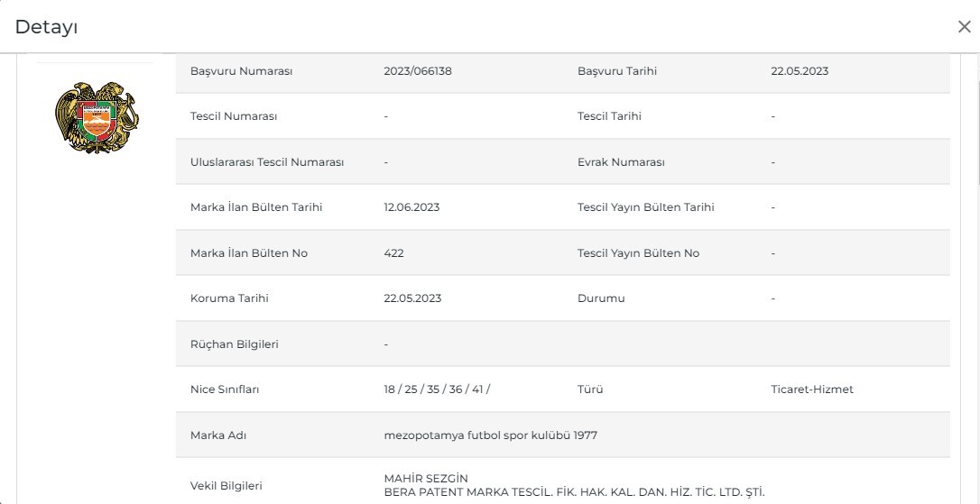The image size is (980, 504).
Task: Click the Vekil Bilgileri label
Action: (x=227, y=485)
